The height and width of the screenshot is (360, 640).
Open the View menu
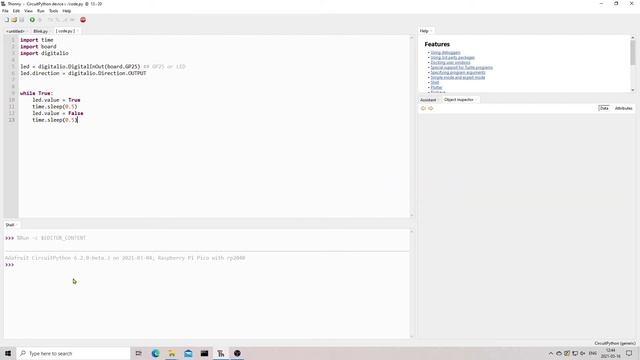(28, 11)
